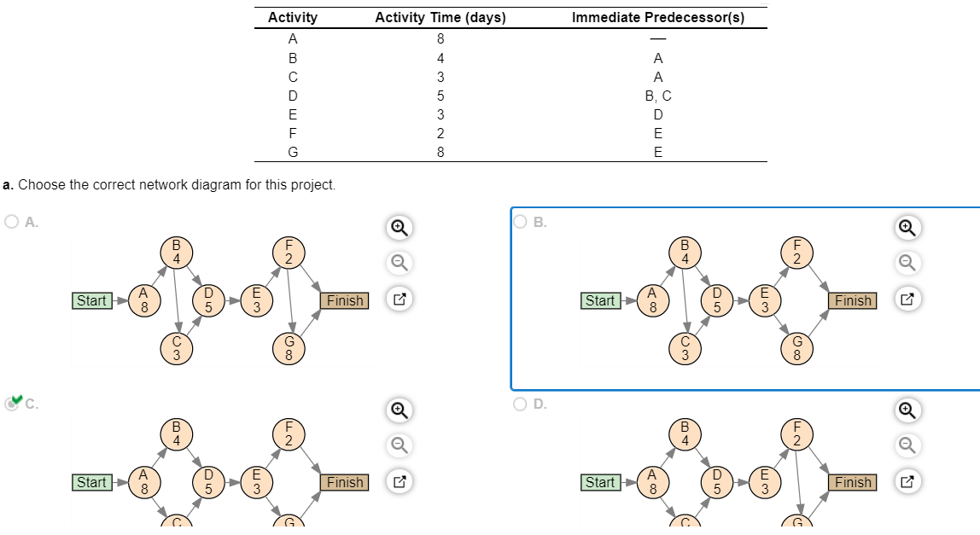This screenshot has width=980, height=535.
Task: Open diagram D in a pop-out window
Action: click(x=907, y=482)
